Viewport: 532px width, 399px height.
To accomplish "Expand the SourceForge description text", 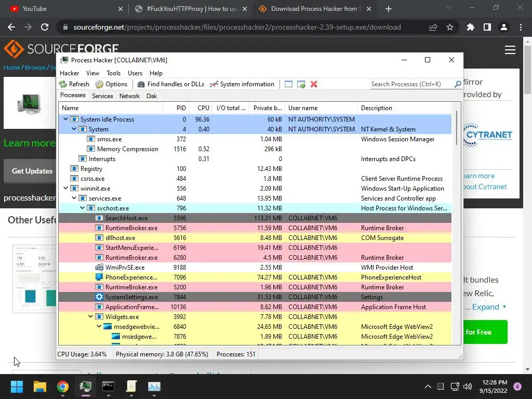I will tap(488, 307).
